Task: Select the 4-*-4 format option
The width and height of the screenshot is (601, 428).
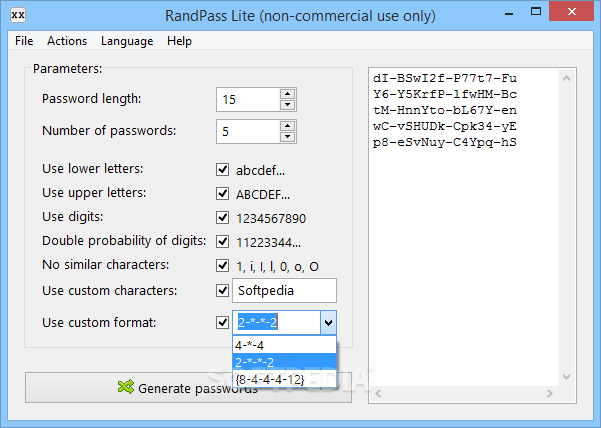Action: 284,346
